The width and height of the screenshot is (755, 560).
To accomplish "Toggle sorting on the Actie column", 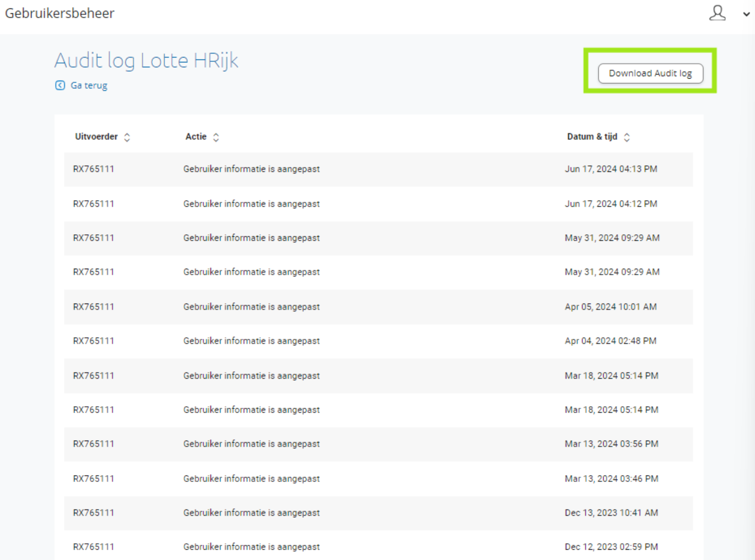I will click(x=216, y=137).
